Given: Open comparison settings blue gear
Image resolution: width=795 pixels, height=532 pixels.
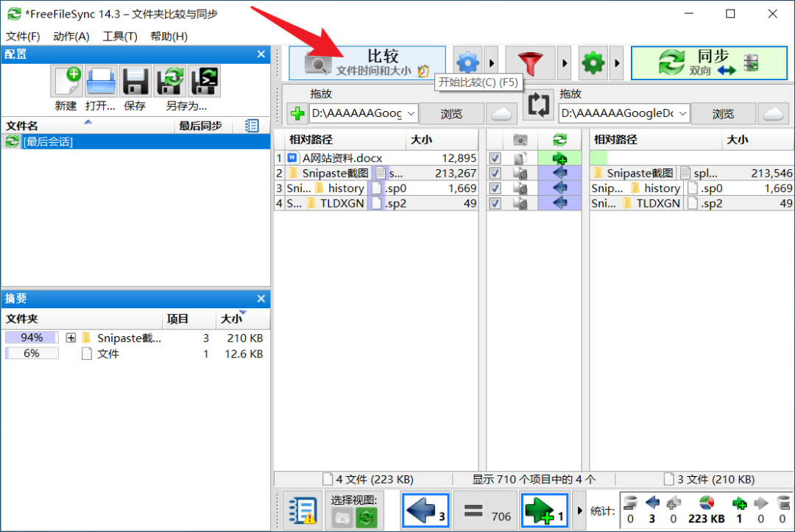Looking at the screenshot, I should click(467, 63).
